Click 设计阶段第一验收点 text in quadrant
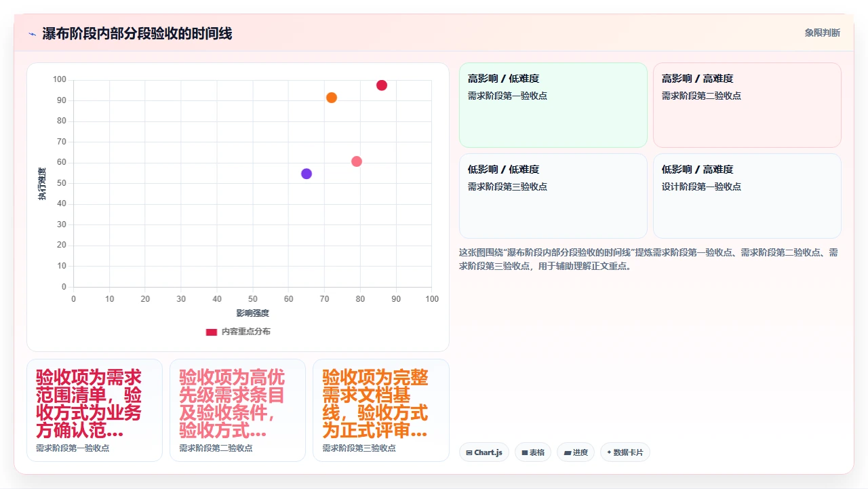Image resolution: width=868 pixels, height=489 pixels. click(701, 187)
